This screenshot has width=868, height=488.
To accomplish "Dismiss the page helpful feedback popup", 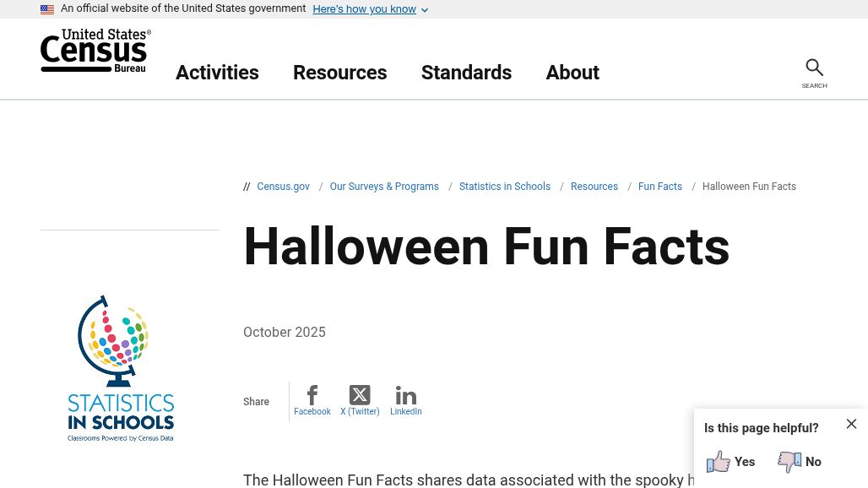I will pos(851,424).
